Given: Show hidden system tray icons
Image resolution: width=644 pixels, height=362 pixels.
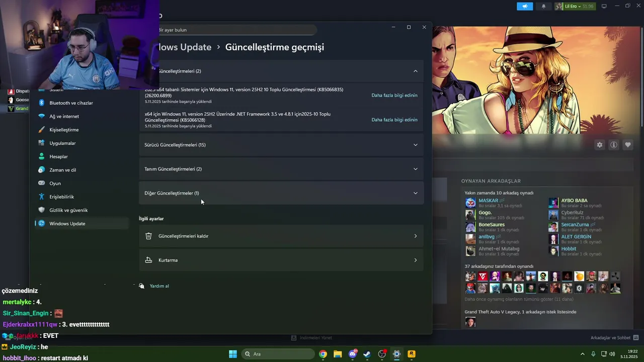Looking at the screenshot, I should 583,354.
